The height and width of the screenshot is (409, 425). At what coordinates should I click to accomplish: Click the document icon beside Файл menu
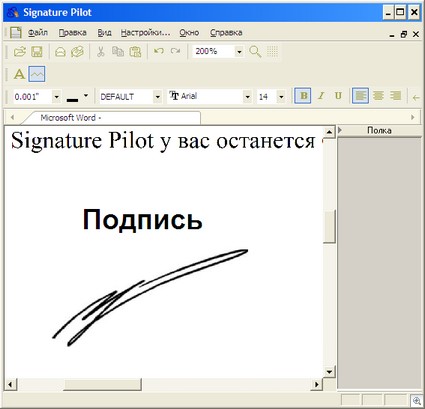tap(16, 33)
